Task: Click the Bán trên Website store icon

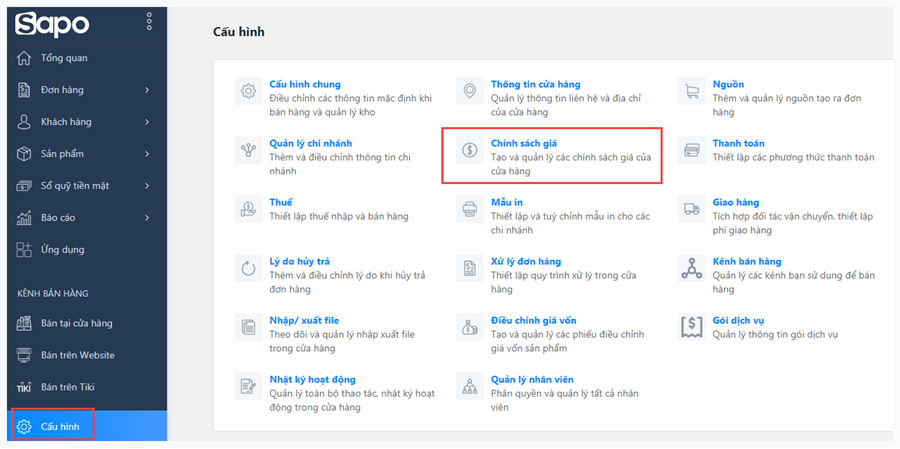Action: (x=24, y=355)
